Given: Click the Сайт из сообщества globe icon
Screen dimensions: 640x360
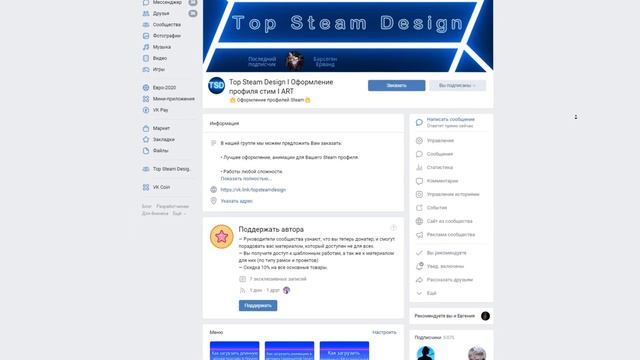Looking at the screenshot, I should [419, 221].
